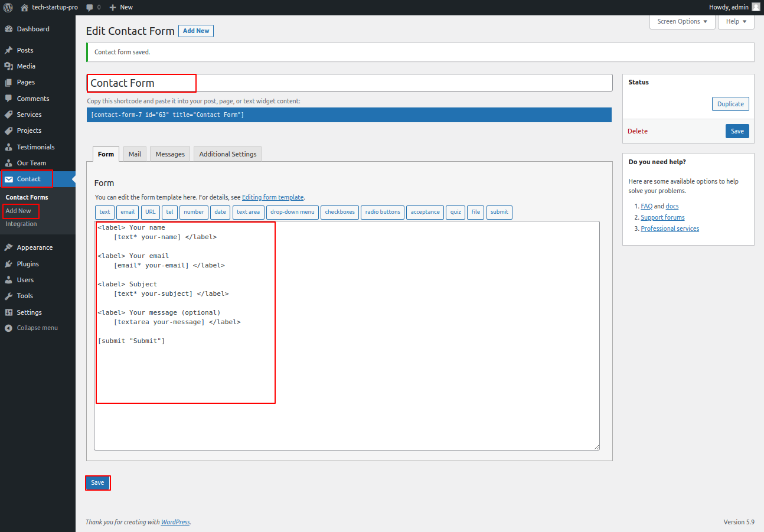Open Appearance via the paintbrush icon
This screenshot has height=532, width=764.
click(x=9, y=247)
